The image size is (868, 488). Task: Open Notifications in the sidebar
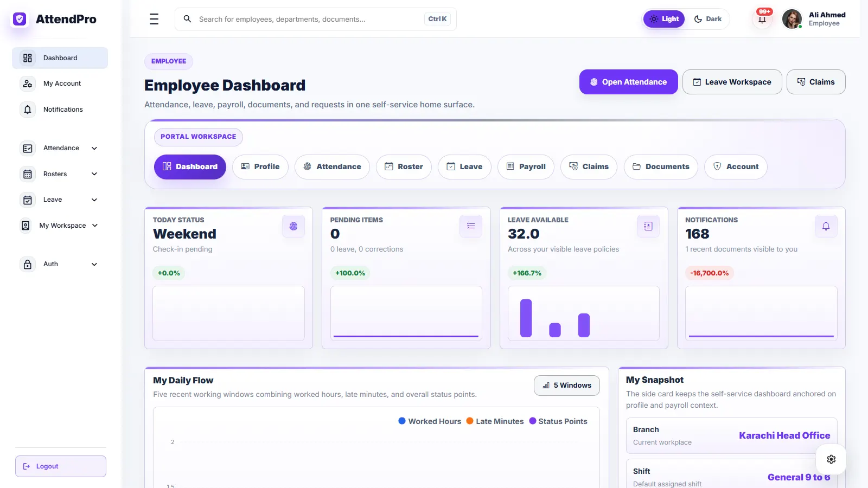60,110
